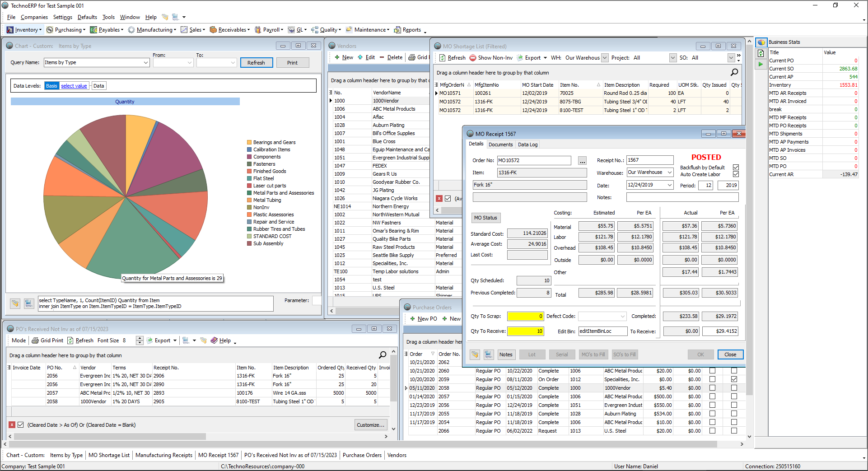This screenshot has width=868, height=471.
Task: Click the search magnifier in MO Shortage List
Action: click(734, 72)
